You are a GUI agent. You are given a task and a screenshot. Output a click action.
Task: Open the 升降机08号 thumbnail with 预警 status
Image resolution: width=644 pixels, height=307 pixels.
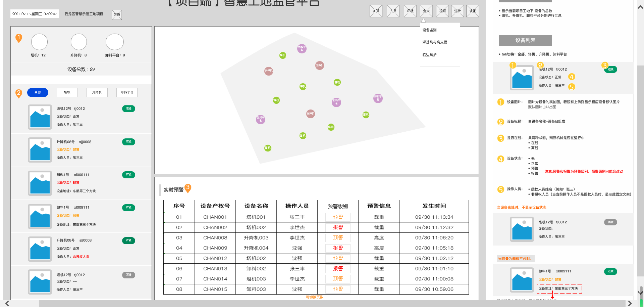[x=40, y=150]
